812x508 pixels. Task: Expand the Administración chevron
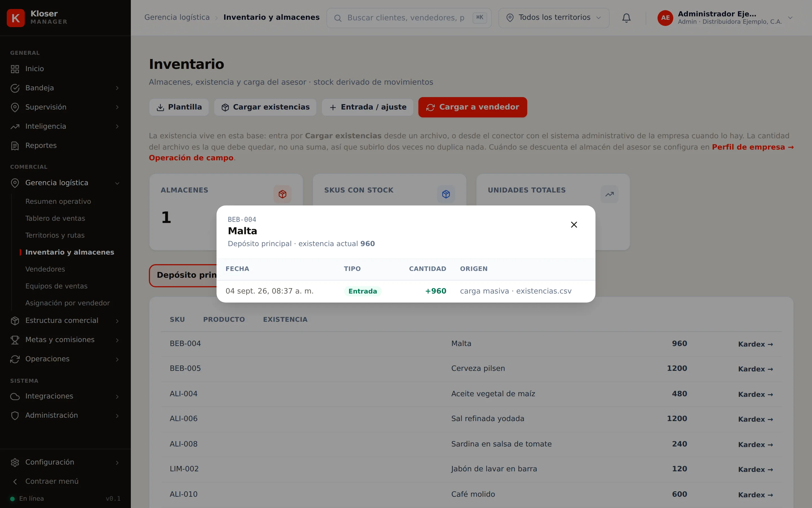coord(117,416)
